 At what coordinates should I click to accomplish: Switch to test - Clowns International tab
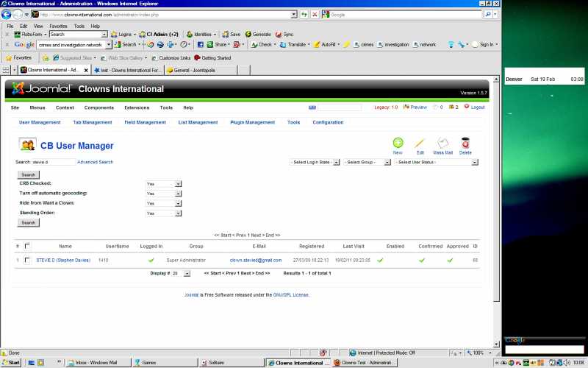pos(127,70)
